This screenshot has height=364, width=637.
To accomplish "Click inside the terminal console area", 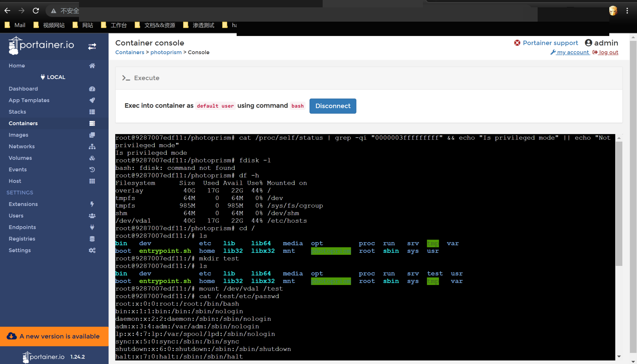I will (x=365, y=247).
